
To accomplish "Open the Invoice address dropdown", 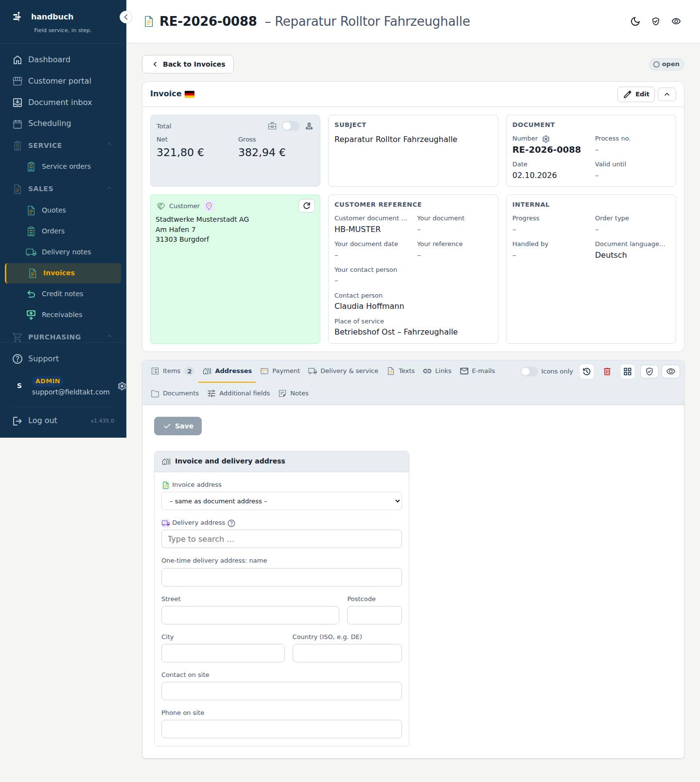I will 281,501.
